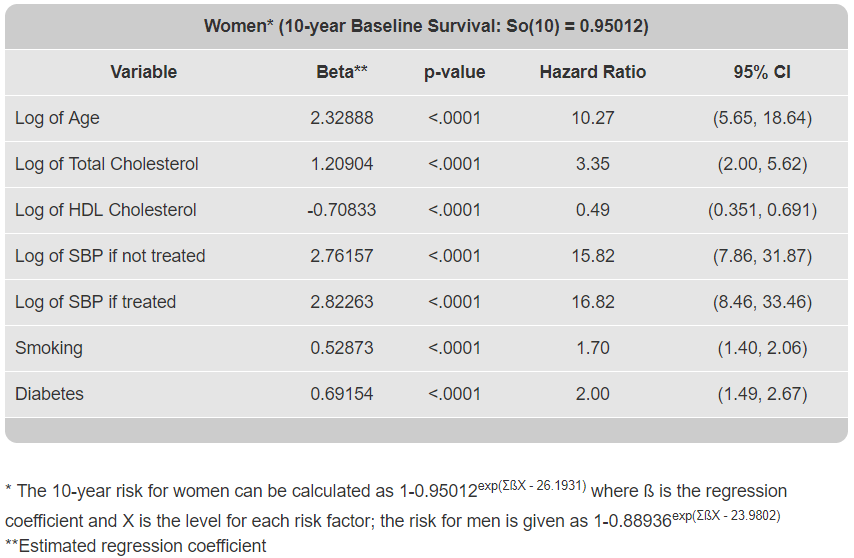Image resolution: width=854 pixels, height=558 pixels.
Task: Click the Log of SBP if treated label
Action: point(95,302)
